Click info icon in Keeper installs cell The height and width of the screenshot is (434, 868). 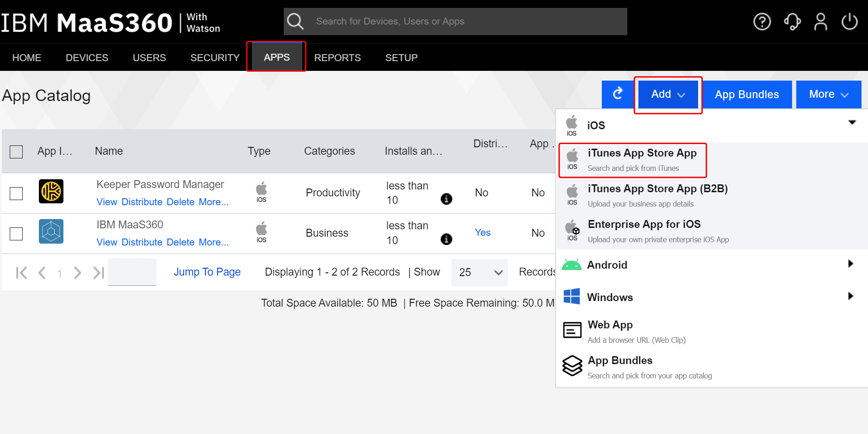[x=446, y=199]
